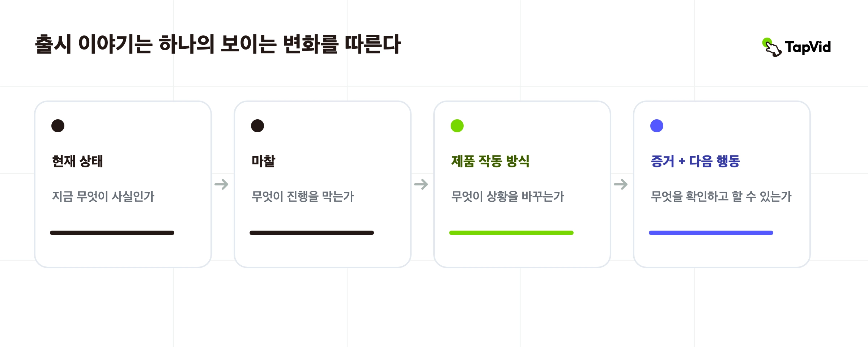Click the black bar under 지금 무엇이 사실인가
Image resolution: width=868 pixels, height=347 pixels.
[112, 233]
